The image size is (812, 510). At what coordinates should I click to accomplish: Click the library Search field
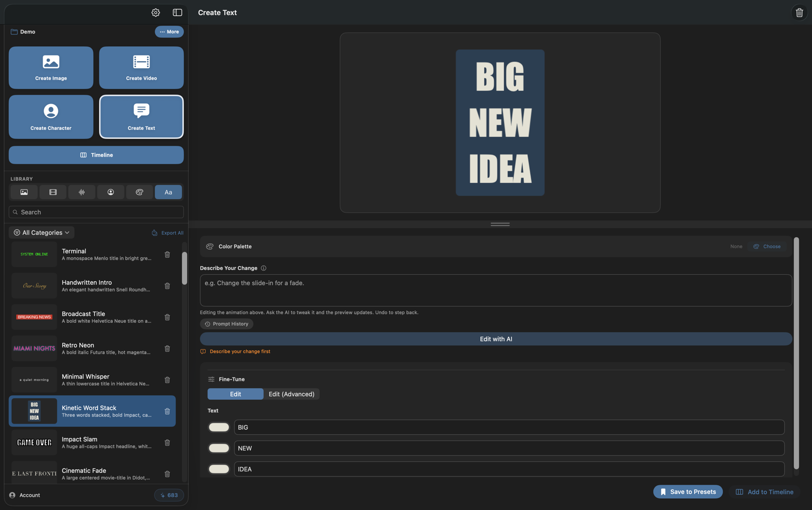tap(96, 212)
